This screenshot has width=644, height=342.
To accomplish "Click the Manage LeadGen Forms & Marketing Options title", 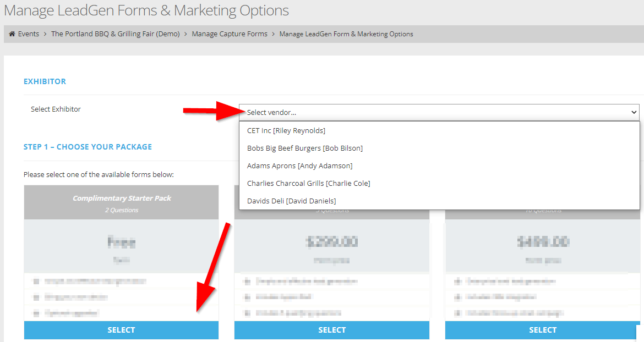I will pos(146,10).
